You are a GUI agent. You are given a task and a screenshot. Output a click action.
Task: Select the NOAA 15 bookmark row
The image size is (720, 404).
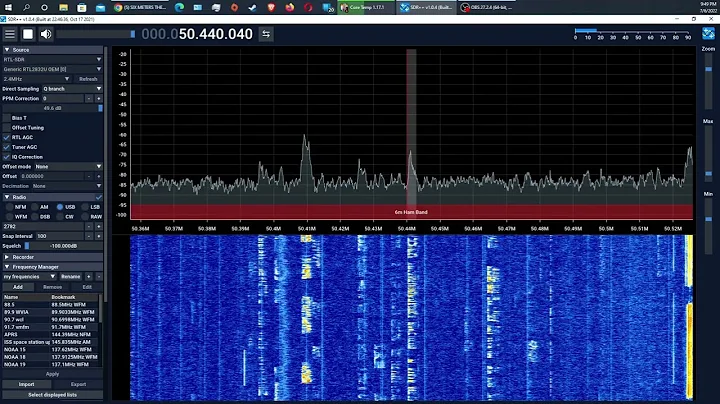(x=51, y=349)
